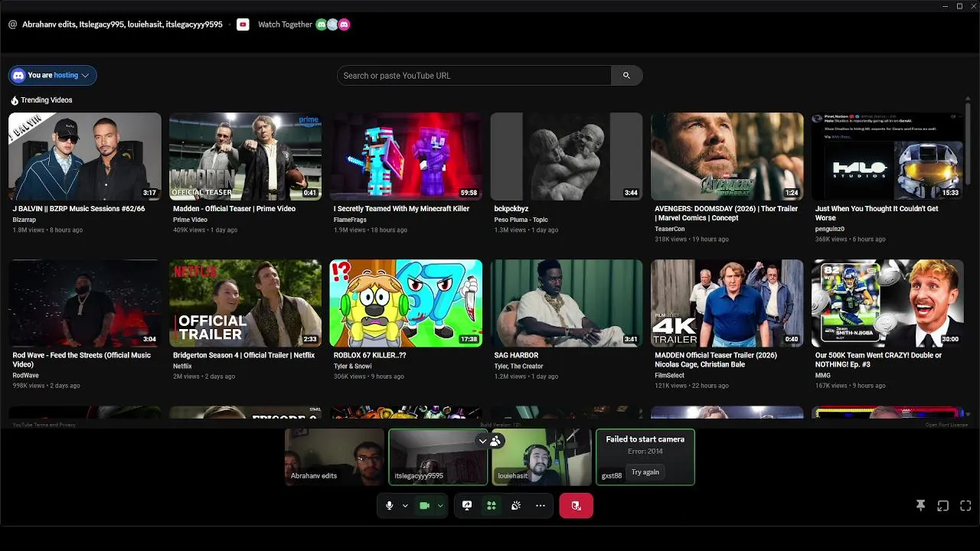Click channel name 'FlameFrags'
Image resolution: width=980 pixels, height=551 pixels.
(350, 220)
